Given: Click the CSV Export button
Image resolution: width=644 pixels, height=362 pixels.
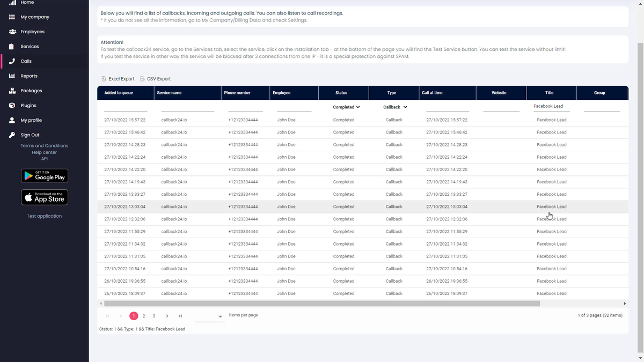Looking at the screenshot, I should tap(155, 79).
